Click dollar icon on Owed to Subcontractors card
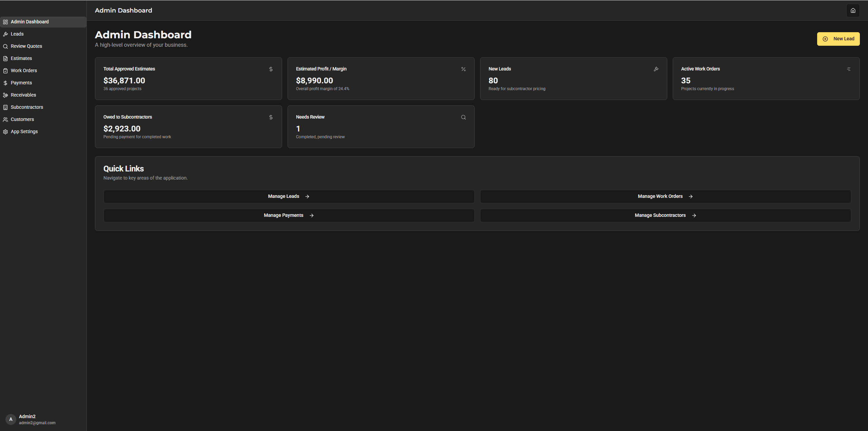Screen dimensions: 868x431 click(x=271, y=117)
